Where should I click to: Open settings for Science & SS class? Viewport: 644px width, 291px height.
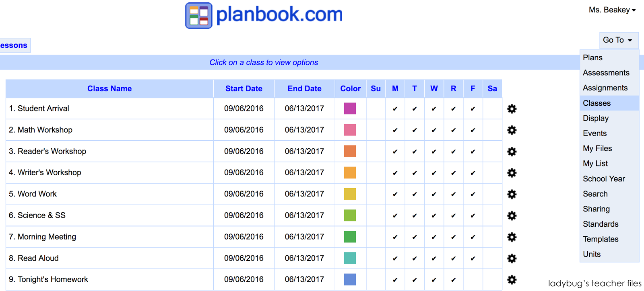point(512,215)
